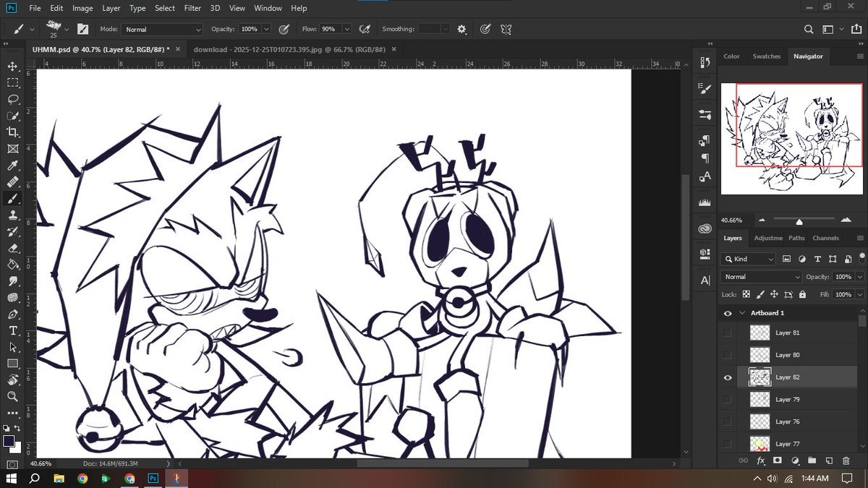
Task: Collapse Artboard 1 group
Action: (x=741, y=313)
